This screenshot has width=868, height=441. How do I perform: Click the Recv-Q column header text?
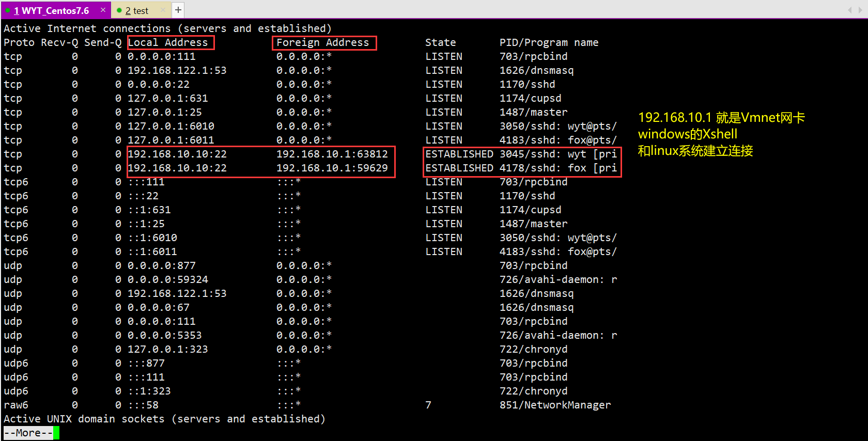(59, 42)
